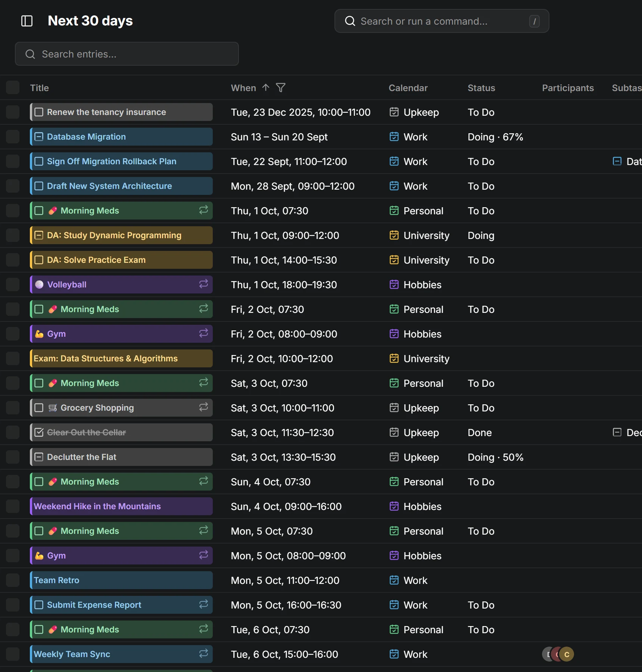Click the Status column header
642x672 pixels.
(x=481, y=88)
